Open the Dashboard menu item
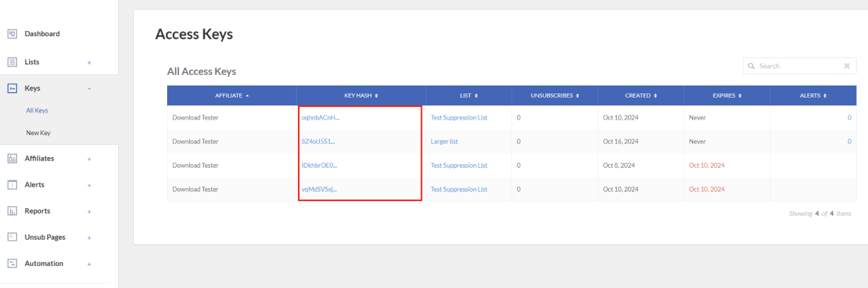The width and height of the screenshot is (868, 288). click(42, 34)
